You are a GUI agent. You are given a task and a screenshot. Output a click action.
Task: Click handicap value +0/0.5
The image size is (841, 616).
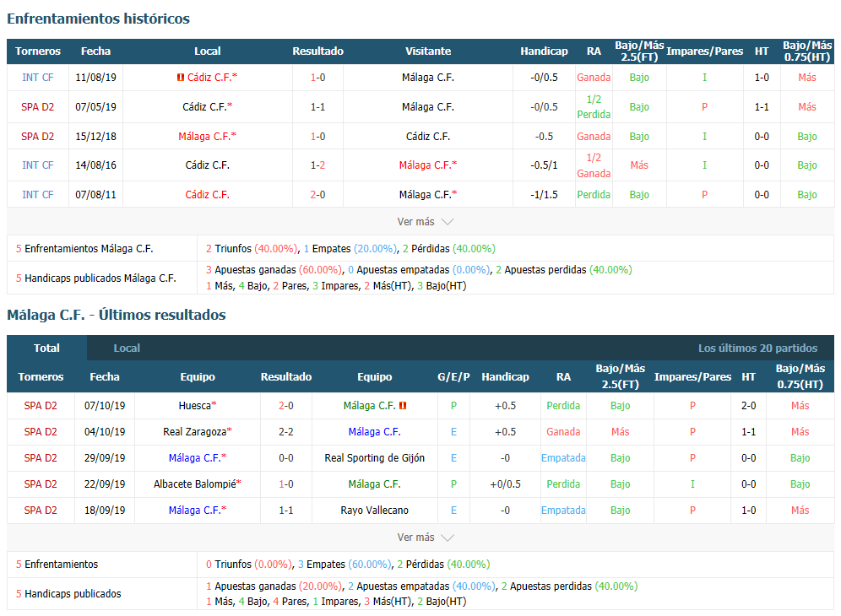(x=505, y=484)
